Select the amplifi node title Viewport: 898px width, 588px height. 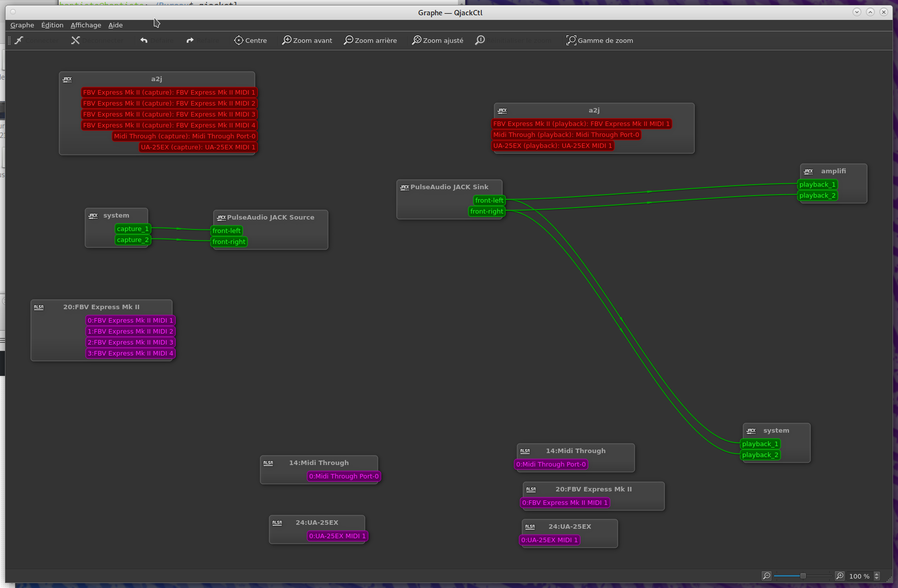833,171
